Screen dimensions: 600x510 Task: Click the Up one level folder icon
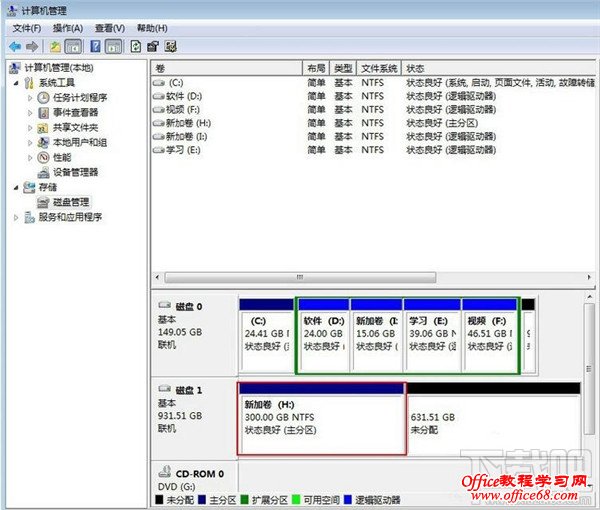(x=55, y=47)
